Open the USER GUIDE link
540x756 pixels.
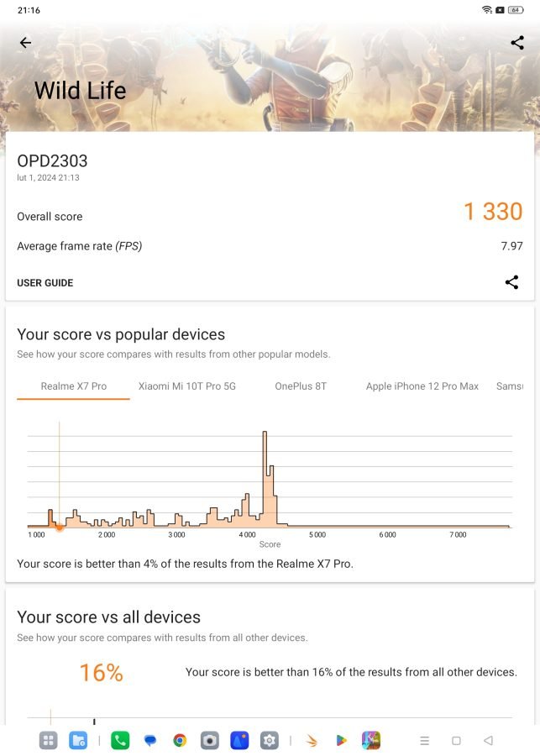tap(45, 283)
